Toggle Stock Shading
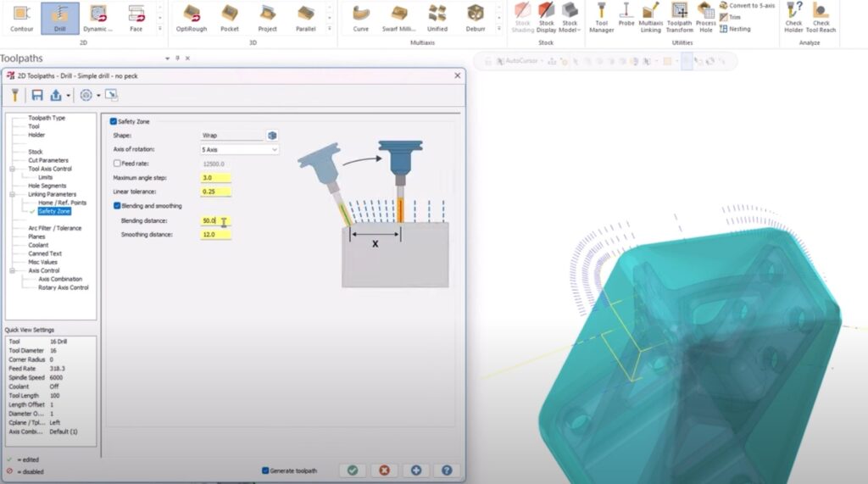868x484 pixels. pyautogui.click(x=522, y=18)
